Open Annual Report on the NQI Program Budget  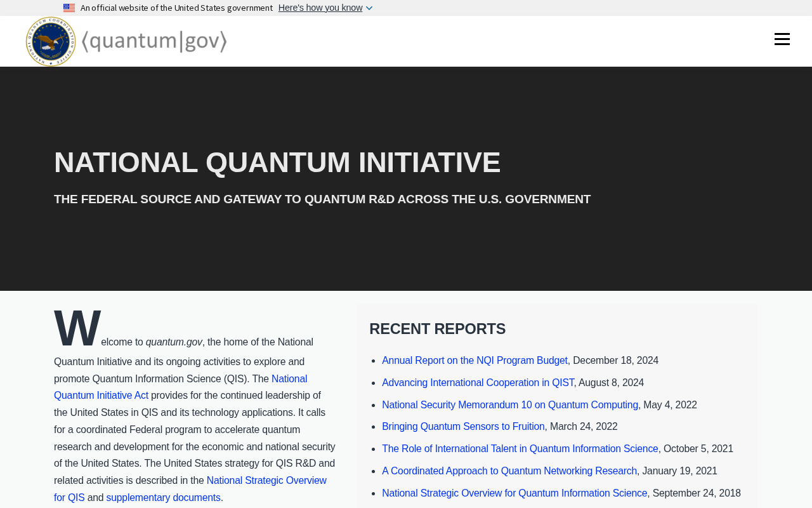475,361
